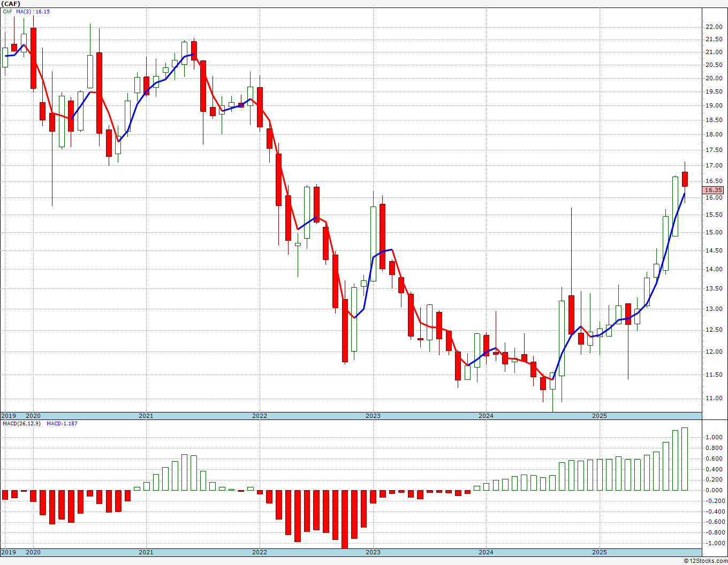
Task: Click the 13.00 price axis label
Action: click(x=713, y=309)
